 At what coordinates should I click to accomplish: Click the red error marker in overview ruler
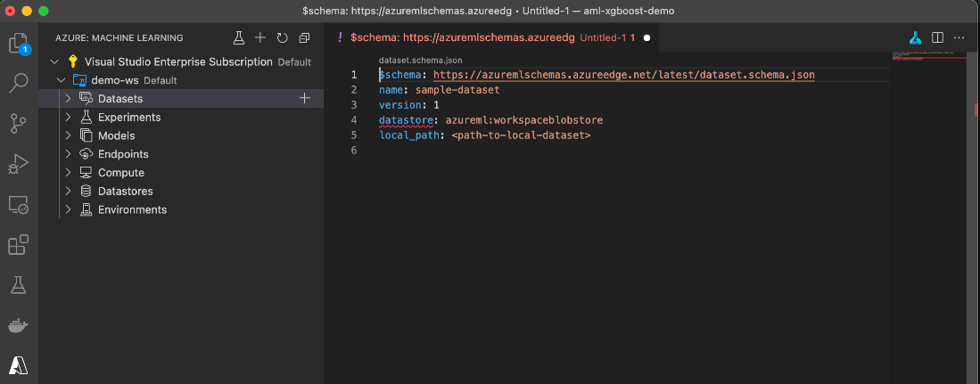point(976,110)
